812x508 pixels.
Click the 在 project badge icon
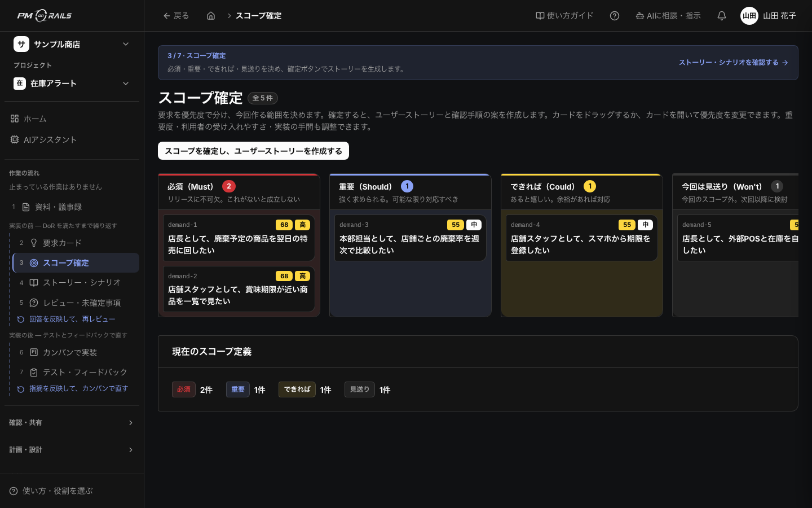tap(20, 84)
